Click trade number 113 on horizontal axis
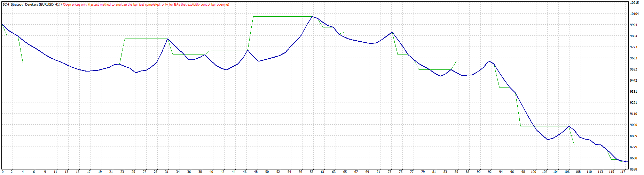 pyautogui.click(x=600, y=172)
